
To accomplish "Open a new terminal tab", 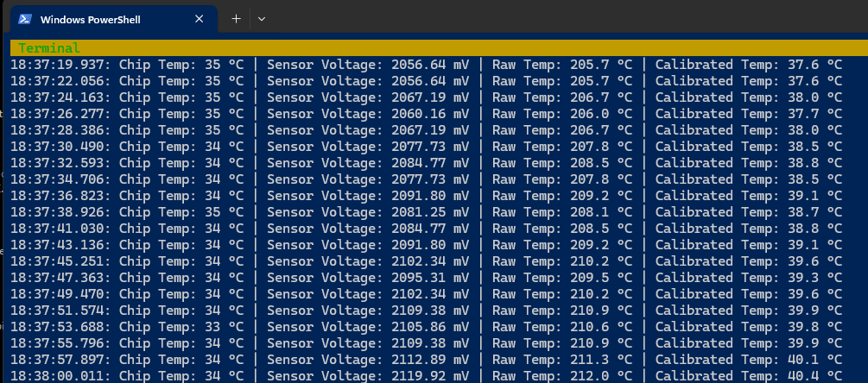I will point(237,19).
